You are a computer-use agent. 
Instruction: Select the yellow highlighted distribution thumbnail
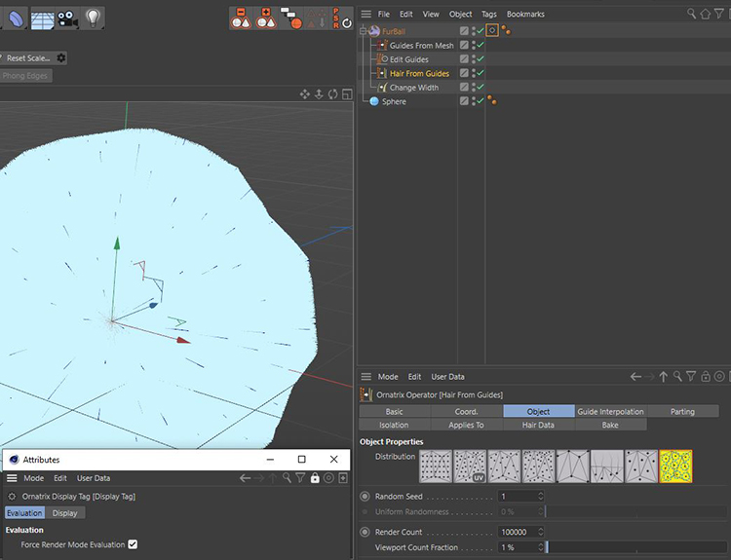tap(675, 466)
